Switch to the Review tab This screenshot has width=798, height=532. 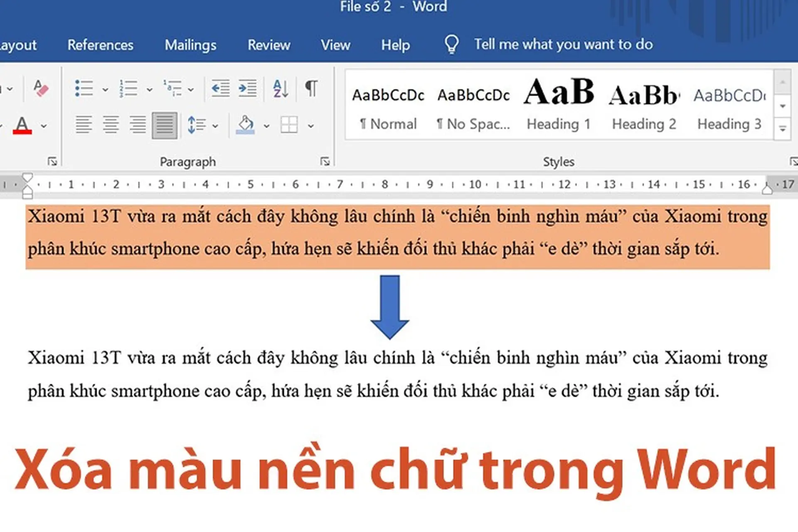pyautogui.click(x=268, y=45)
